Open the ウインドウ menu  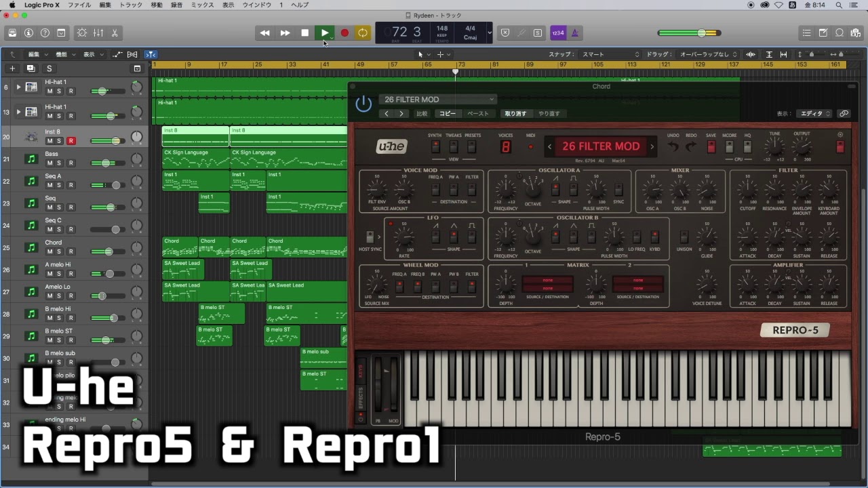[257, 5]
